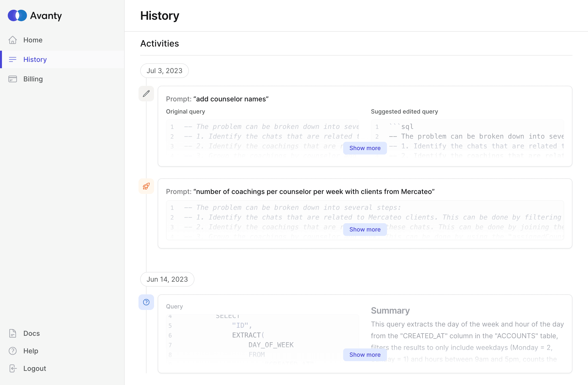This screenshot has width=588, height=385.
Task: Click the Logout exit icon
Action: tap(13, 368)
